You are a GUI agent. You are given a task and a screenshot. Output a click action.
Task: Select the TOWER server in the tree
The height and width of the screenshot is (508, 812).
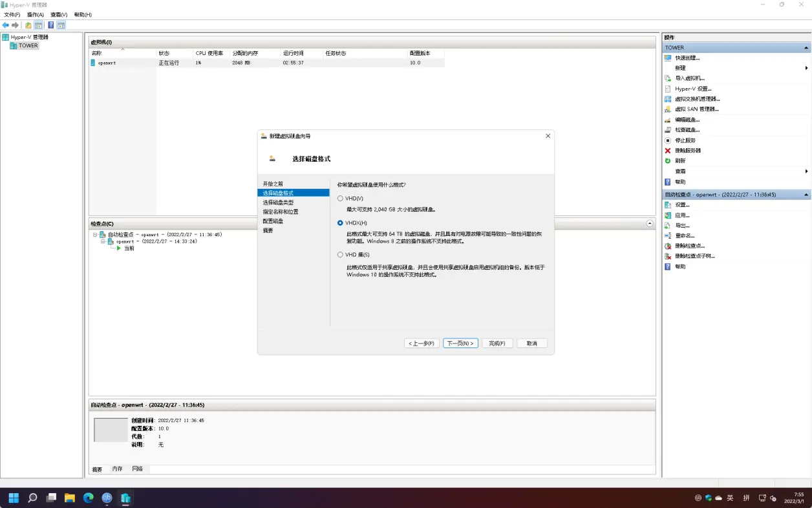[x=28, y=46]
